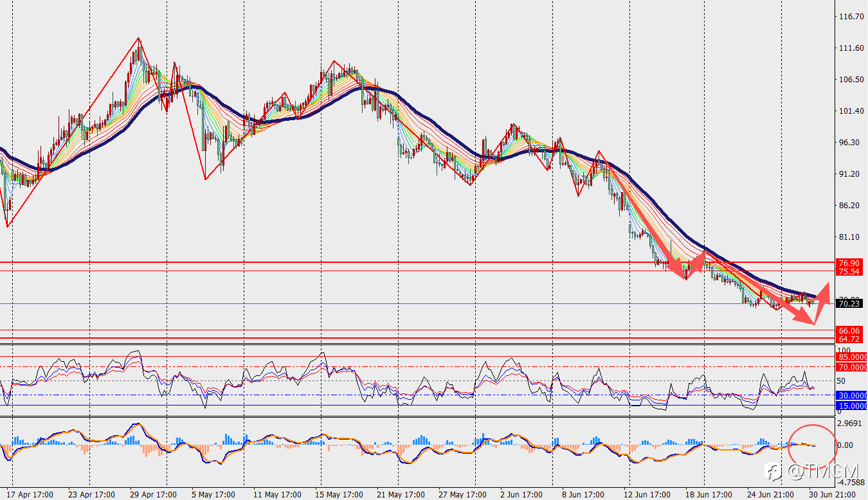Click the 8 Jun 17:00 date label
Image resolution: width=868 pixels, height=500 pixels.
[x=583, y=494]
